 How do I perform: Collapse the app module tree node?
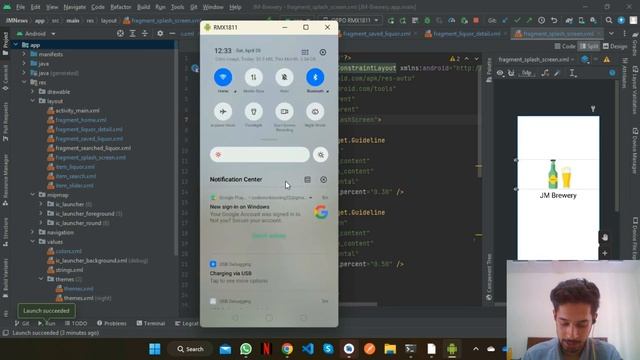tap(16, 45)
